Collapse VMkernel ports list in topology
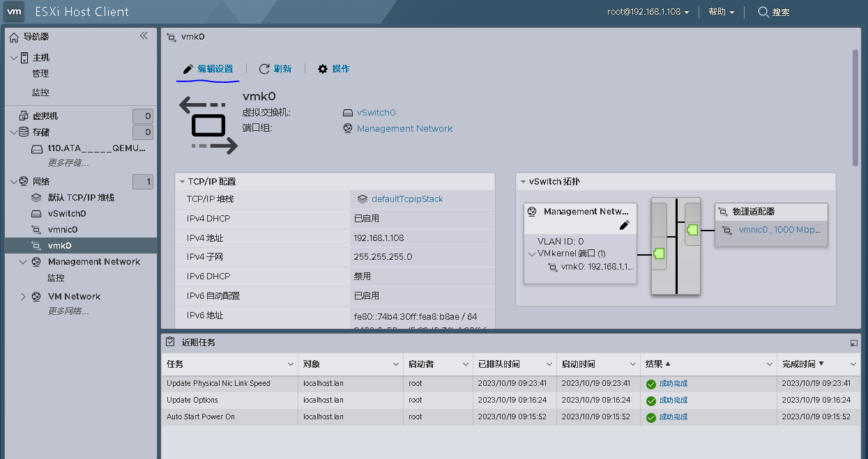Viewport: 868px width, 459px height. 532,254
